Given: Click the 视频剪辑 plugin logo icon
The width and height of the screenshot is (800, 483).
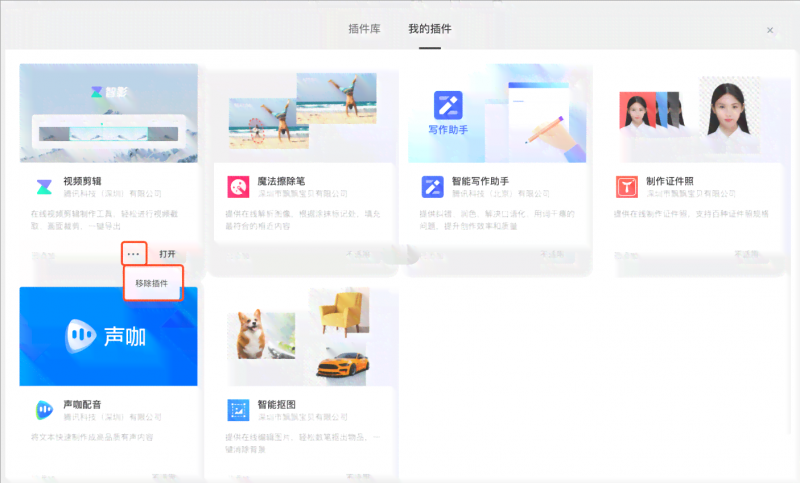Looking at the screenshot, I should 44,186.
